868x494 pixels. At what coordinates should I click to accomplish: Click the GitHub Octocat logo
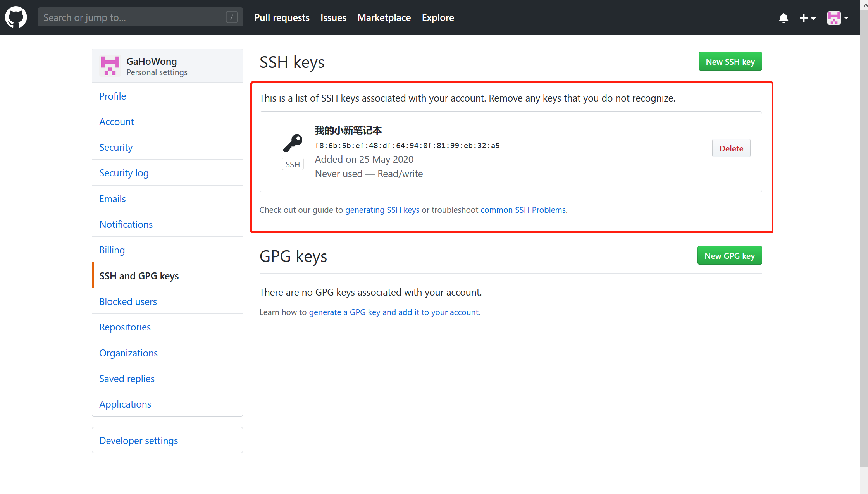point(16,17)
